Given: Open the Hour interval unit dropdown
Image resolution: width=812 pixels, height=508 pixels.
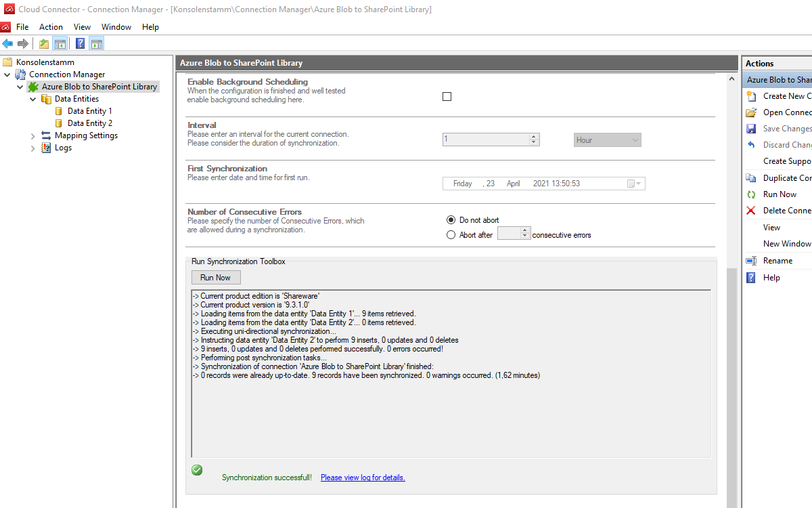Looking at the screenshot, I should 607,140.
